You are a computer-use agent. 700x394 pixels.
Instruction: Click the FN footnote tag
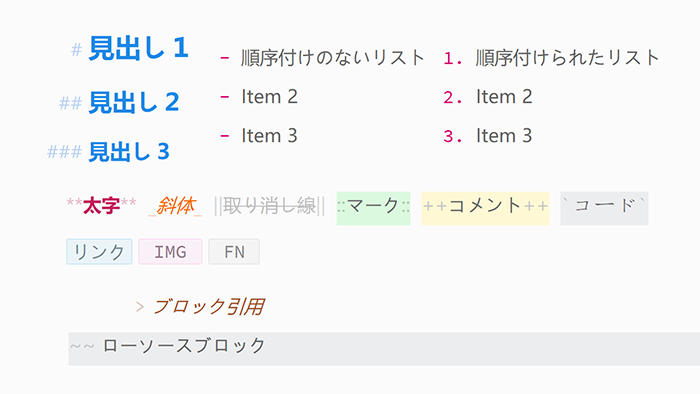(x=234, y=252)
